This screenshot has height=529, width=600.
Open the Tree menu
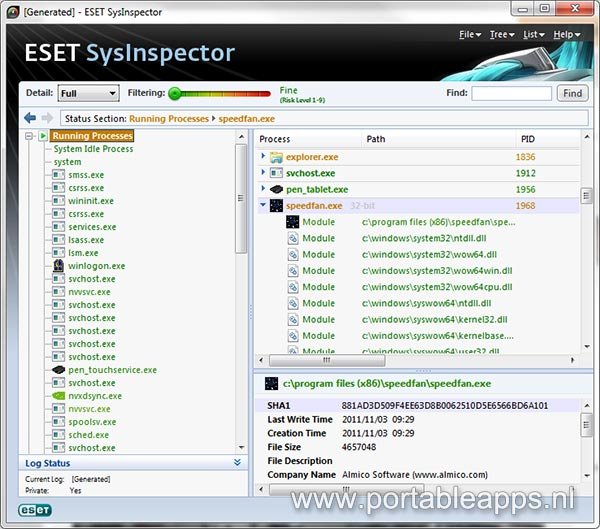click(x=500, y=34)
